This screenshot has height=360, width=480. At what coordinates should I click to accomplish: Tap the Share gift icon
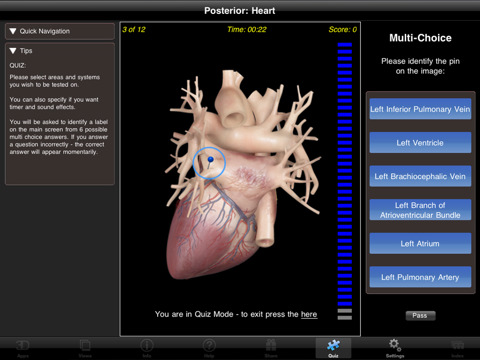tap(271, 348)
